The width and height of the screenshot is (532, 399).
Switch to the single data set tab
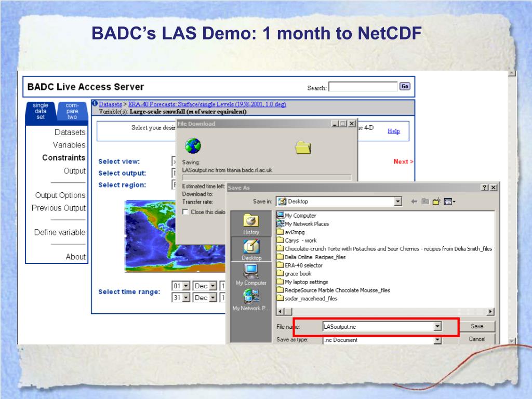click(41, 111)
